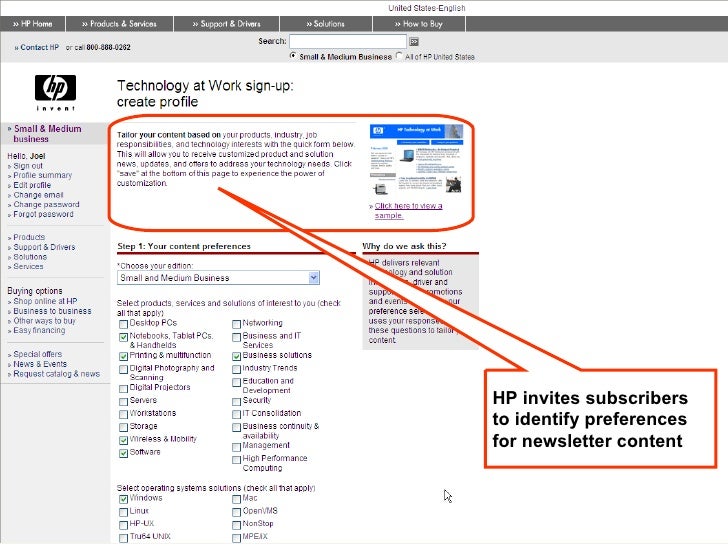This screenshot has width=728, height=546.
Task: Uncheck the Windows operating system checkbox
Action: 123,499
